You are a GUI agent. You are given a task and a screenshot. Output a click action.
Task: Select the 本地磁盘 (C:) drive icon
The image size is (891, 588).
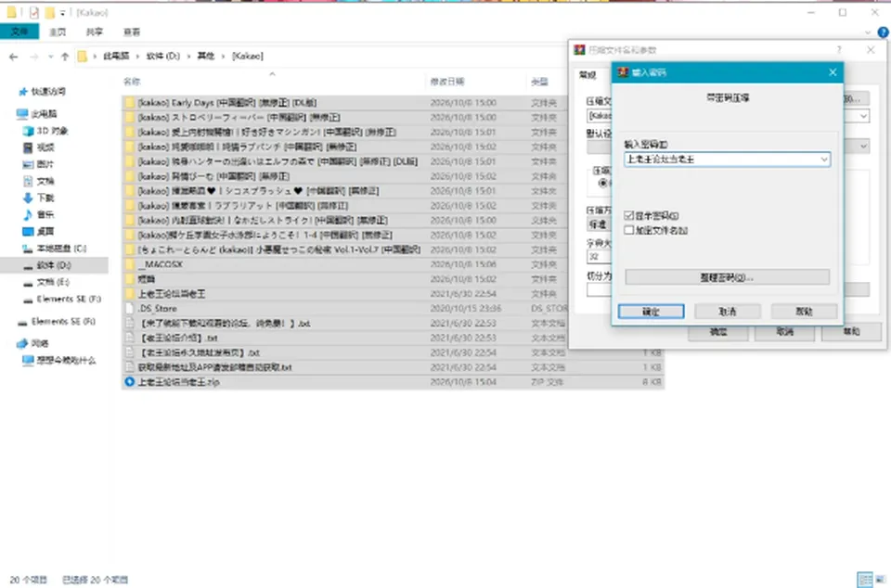(28, 249)
